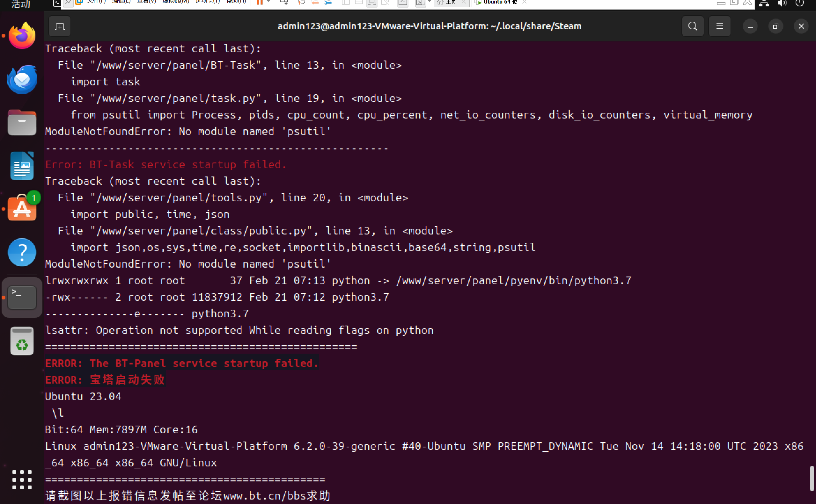Click the '-rwx------ 2 root root' python3.7 line
The height and width of the screenshot is (504, 816).
[x=217, y=297]
